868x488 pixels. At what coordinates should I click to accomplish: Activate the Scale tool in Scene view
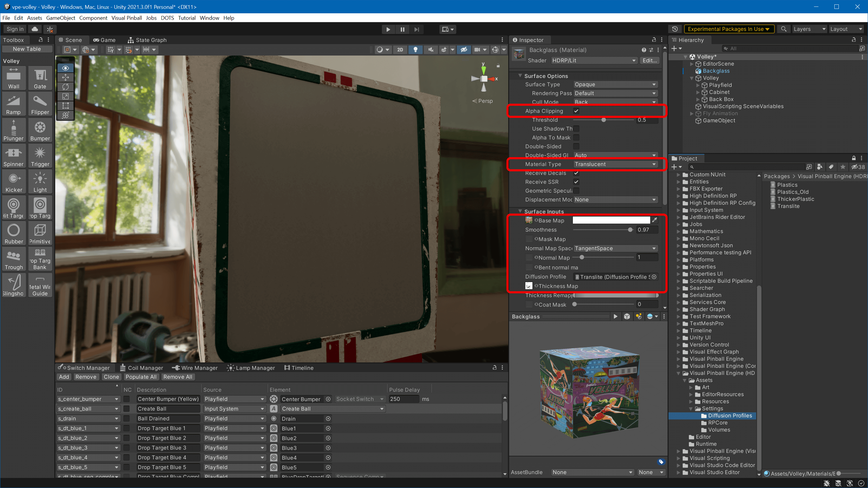click(x=65, y=96)
